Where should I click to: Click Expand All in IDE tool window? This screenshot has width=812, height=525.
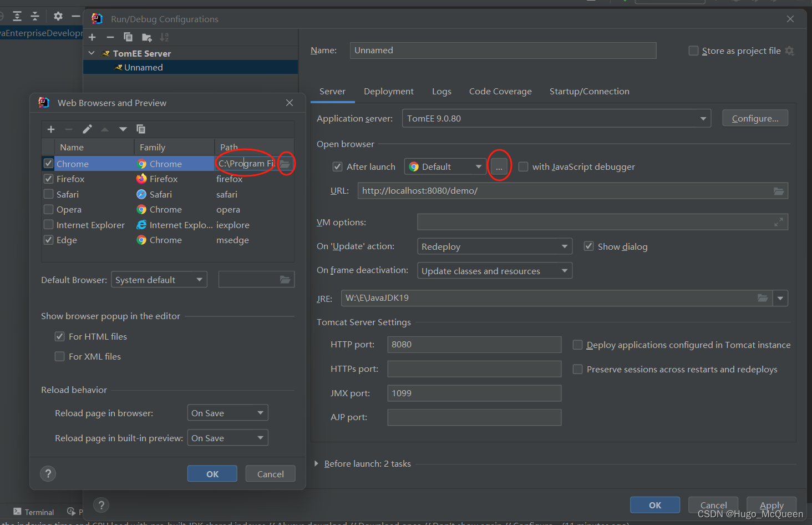[17, 16]
